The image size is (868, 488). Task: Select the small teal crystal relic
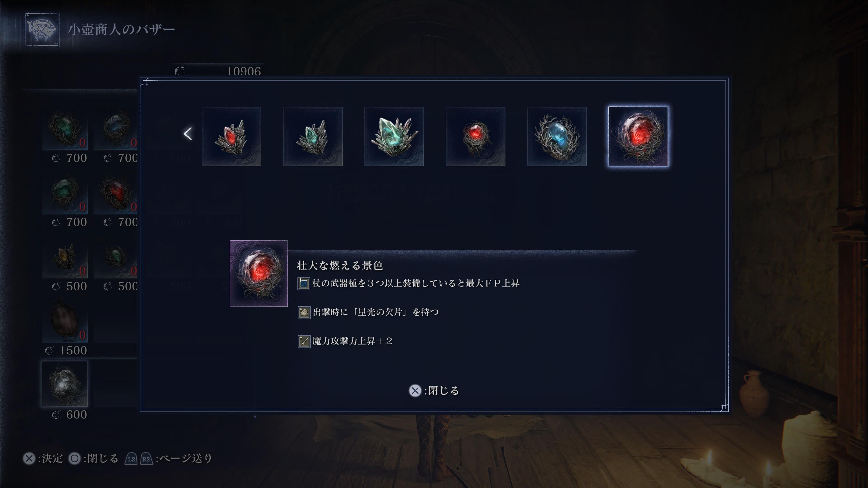pos(313,136)
